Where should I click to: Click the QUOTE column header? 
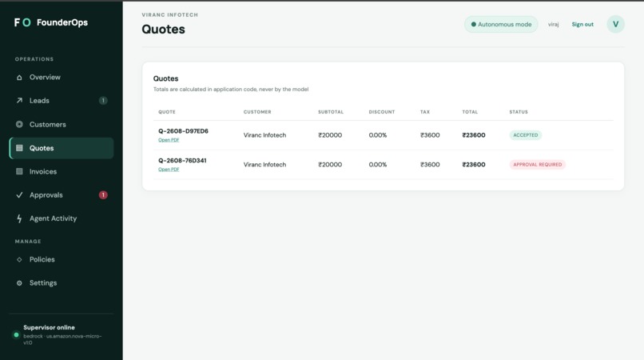167,112
